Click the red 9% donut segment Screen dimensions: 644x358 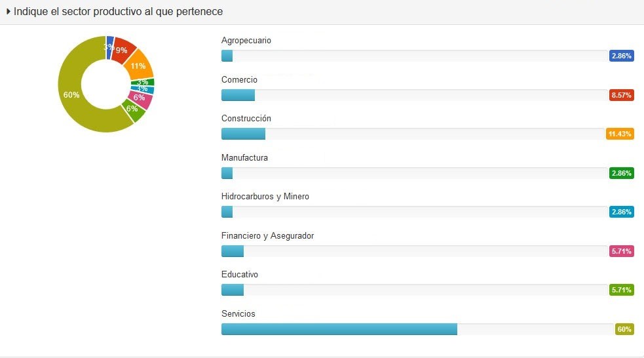pos(123,50)
